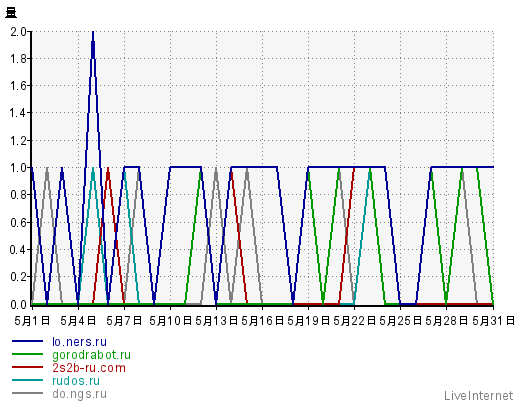
Task: Click the do.ngs.ru legend label
Action: (79, 394)
